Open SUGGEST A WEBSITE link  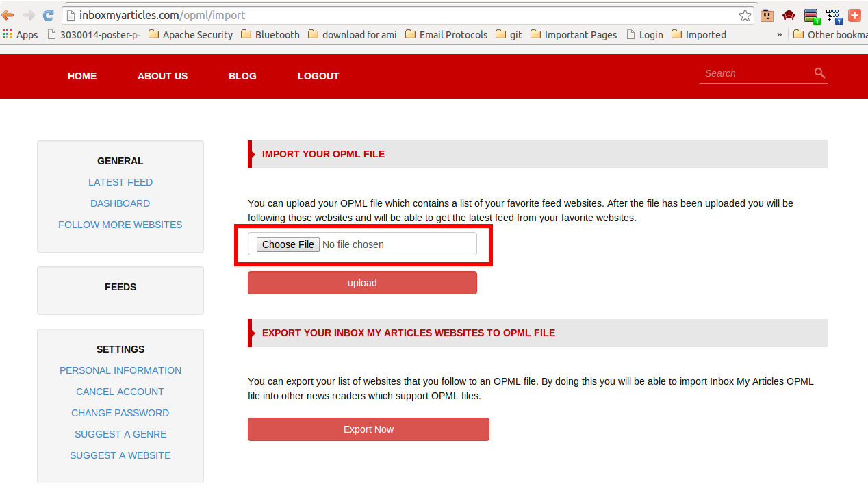[120, 455]
